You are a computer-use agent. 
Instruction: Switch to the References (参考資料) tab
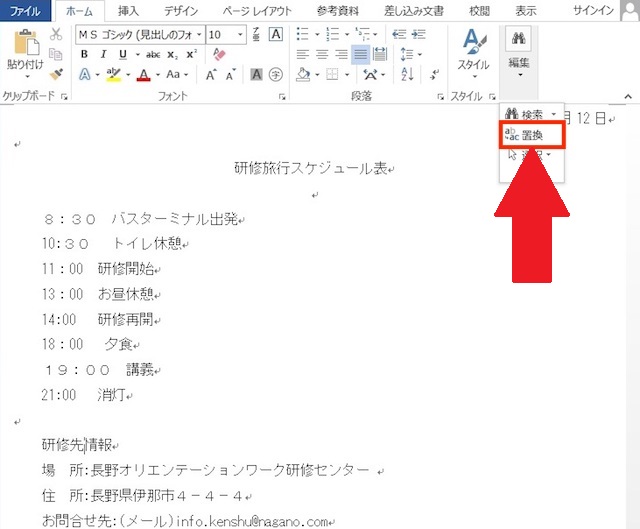(x=338, y=11)
